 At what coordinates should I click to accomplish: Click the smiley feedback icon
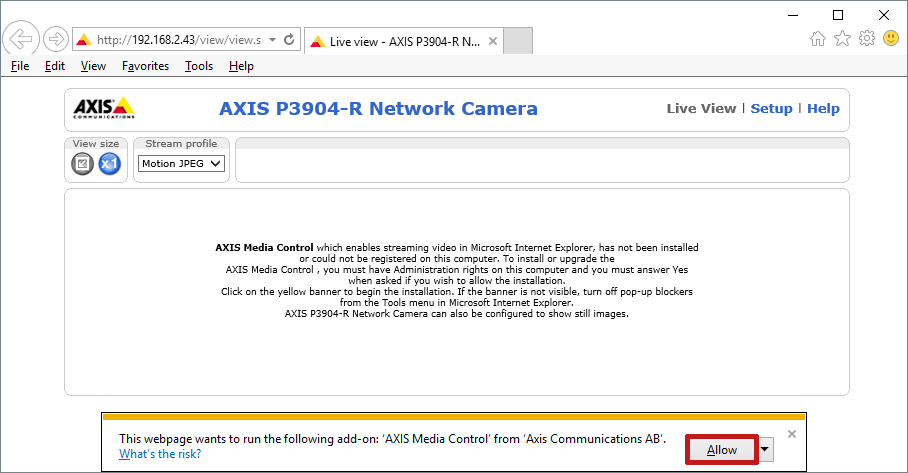pyautogui.click(x=890, y=39)
